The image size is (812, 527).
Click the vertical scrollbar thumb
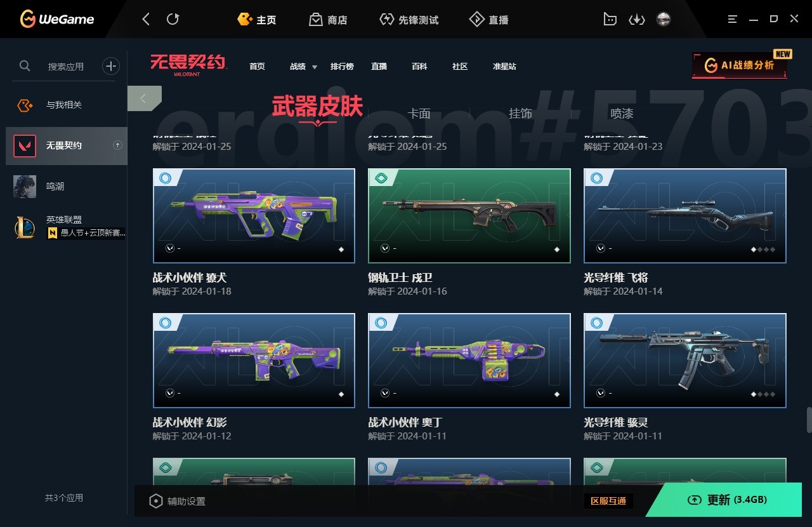[808, 420]
